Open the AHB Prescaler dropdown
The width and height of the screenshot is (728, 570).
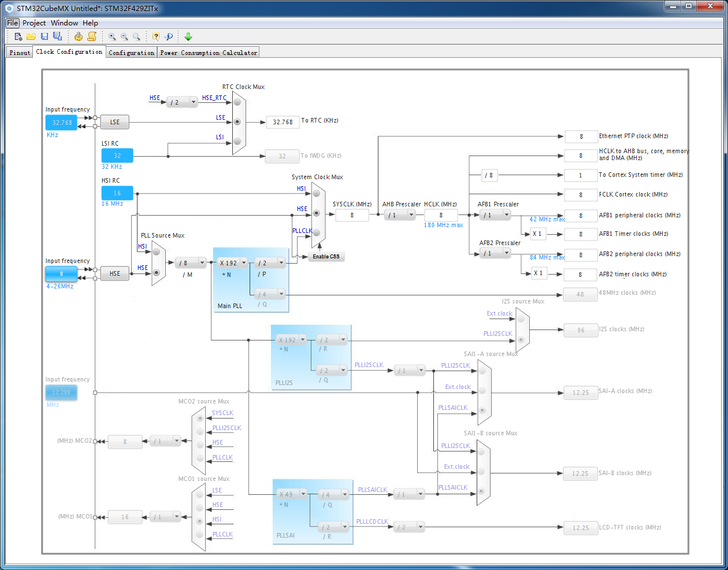tap(400, 214)
